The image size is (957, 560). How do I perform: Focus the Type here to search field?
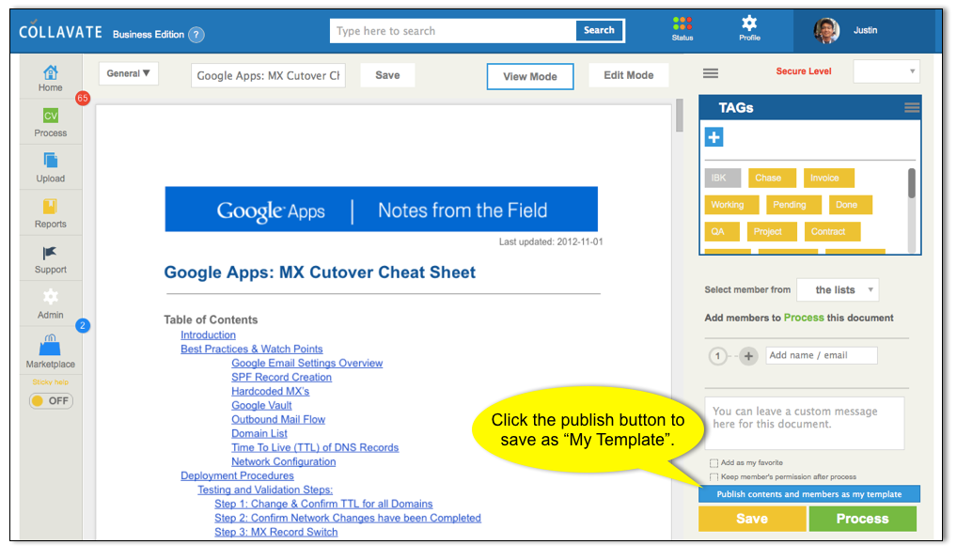[x=453, y=30]
